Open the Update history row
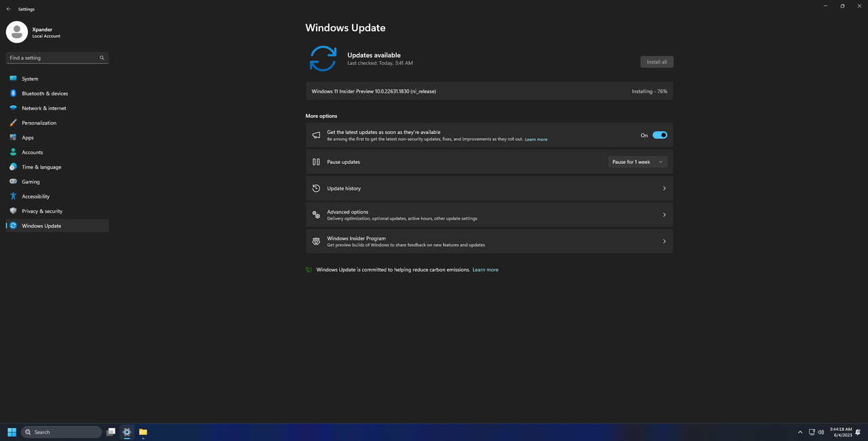The height and width of the screenshot is (441, 868). pos(489,188)
